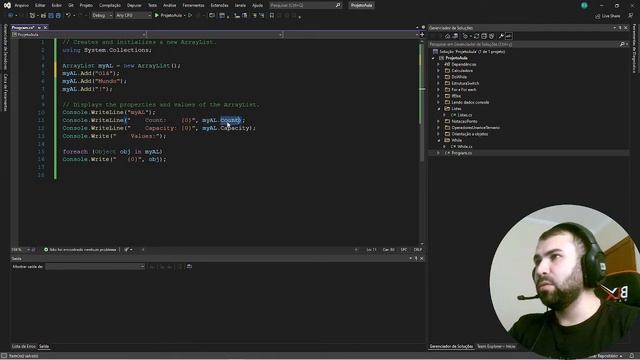Viewport: 640px width, 360px height.
Task: Click the green no-problems check icon
Action: 46,249
